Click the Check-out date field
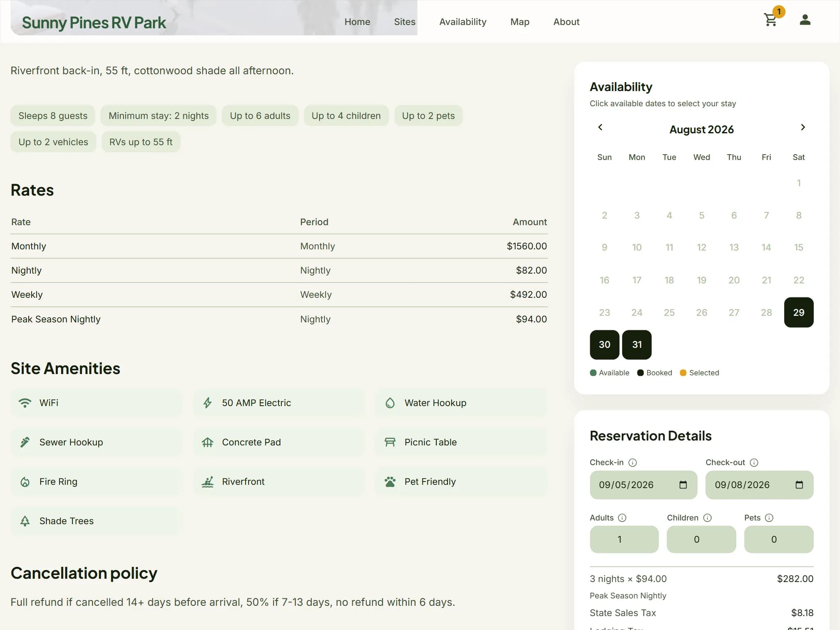Image resolution: width=840 pixels, height=630 pixels. tap(759, 485)
